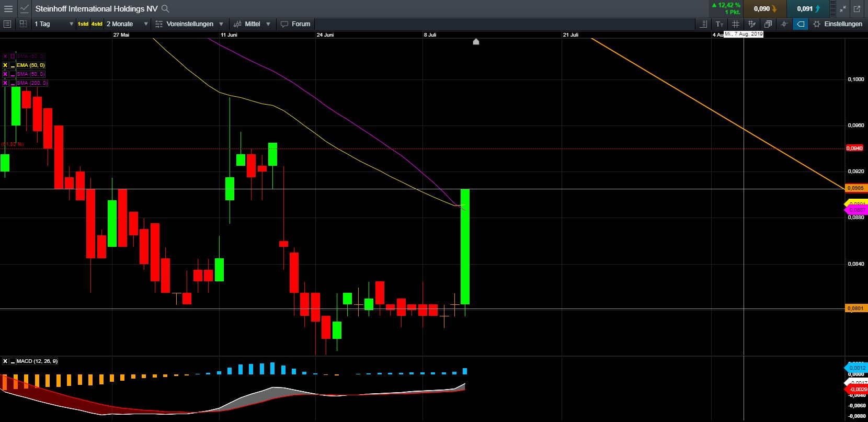Viewport: 868px width, 422px height.
Task: Toggle the chart grid lines
Action: [x=735, y=24]
